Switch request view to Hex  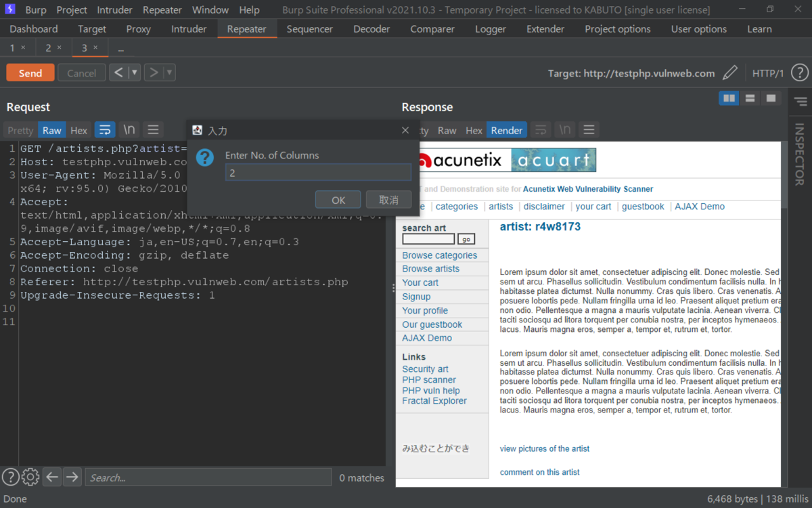click(79, 131)
